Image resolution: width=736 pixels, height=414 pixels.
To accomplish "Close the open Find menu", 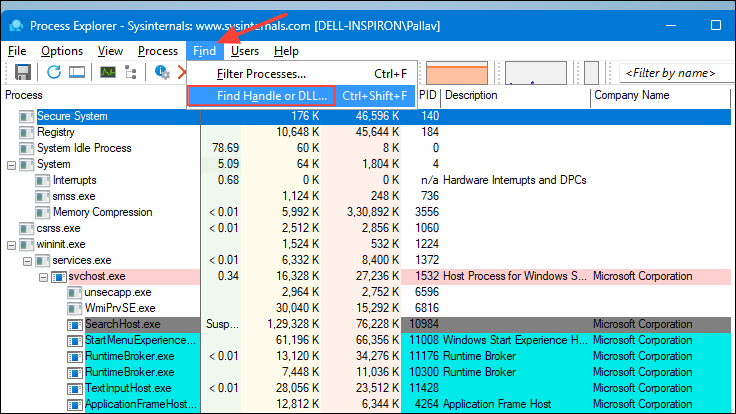I will [204, 51].
